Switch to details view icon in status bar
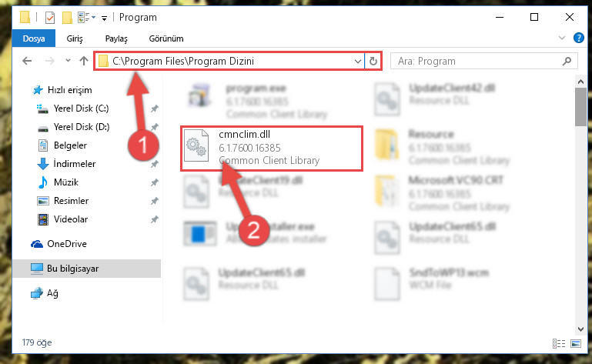592x364 pixels. 559,343
